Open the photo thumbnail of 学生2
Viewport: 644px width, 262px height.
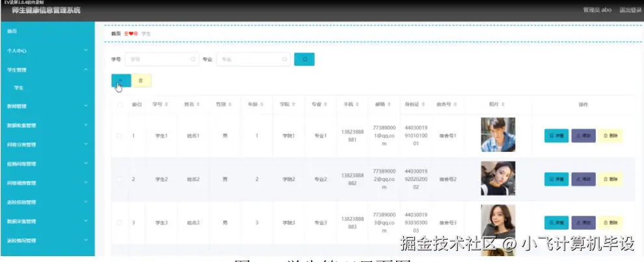[498, 179]
